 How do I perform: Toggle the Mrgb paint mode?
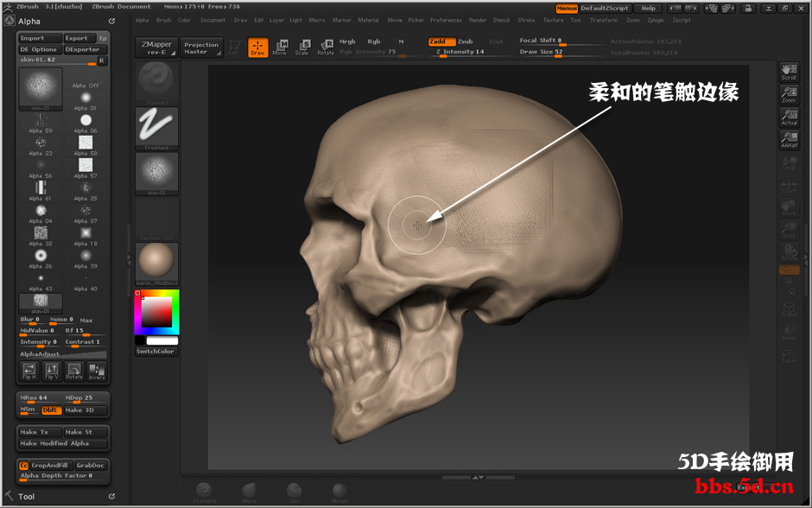click(x=347, y=41)
